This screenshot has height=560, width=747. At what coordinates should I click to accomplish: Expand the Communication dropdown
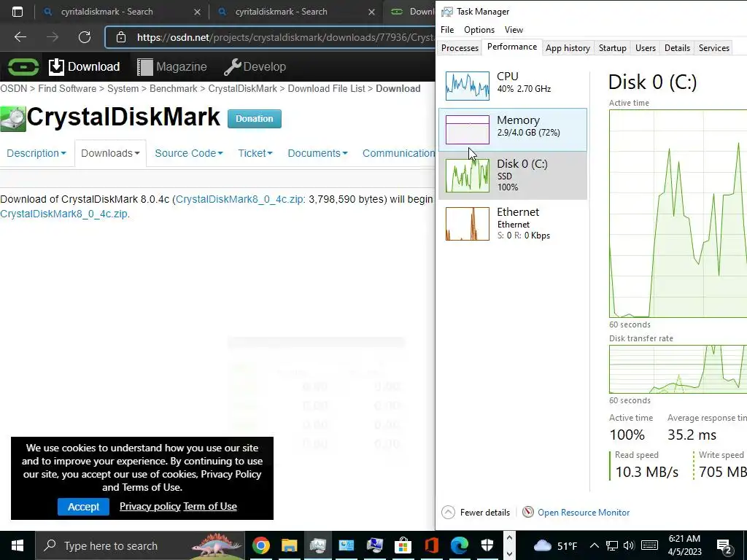click(399, 153)
